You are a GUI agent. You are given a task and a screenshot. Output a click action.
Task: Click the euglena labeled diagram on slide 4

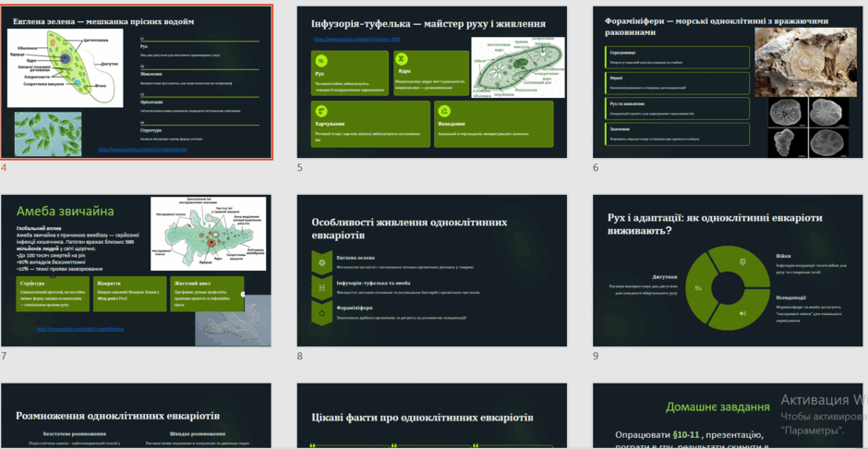click(66, 68)
